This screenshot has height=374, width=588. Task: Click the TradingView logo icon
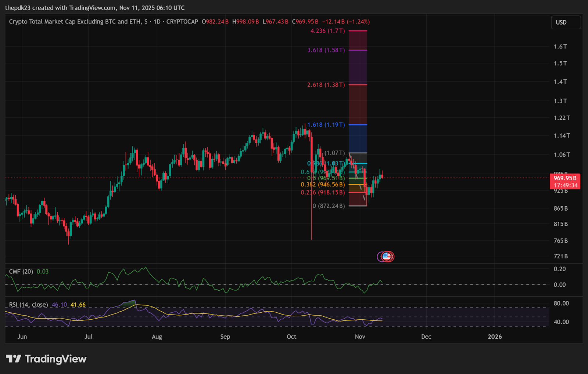point(14,359)
